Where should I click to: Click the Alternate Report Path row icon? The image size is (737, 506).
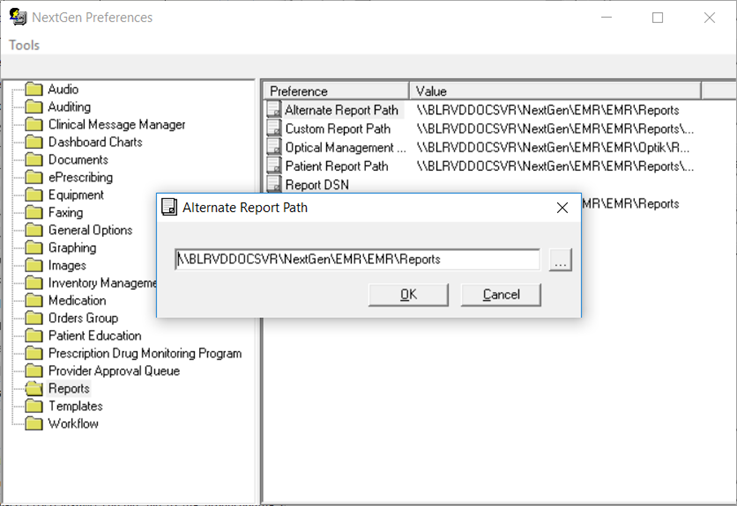pyautogui.click(x=274, y=109)
